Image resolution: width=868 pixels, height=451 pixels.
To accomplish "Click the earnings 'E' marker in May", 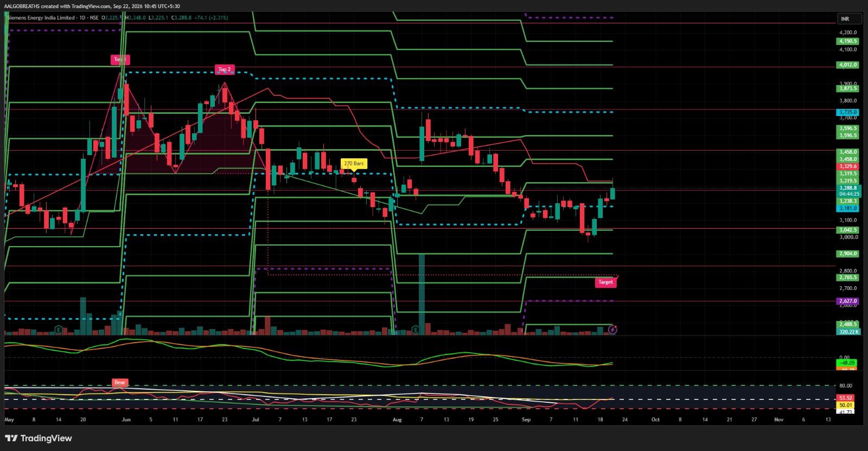I will 59,330.
